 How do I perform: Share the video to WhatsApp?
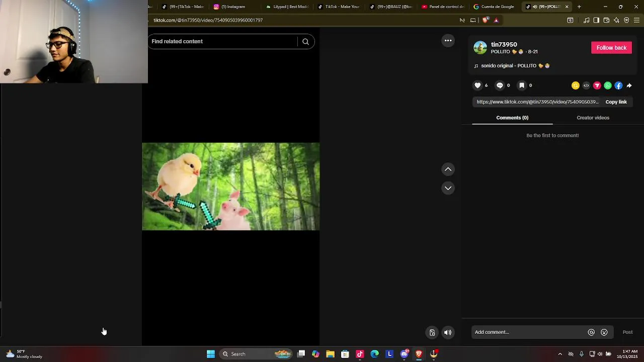[608, 85]
